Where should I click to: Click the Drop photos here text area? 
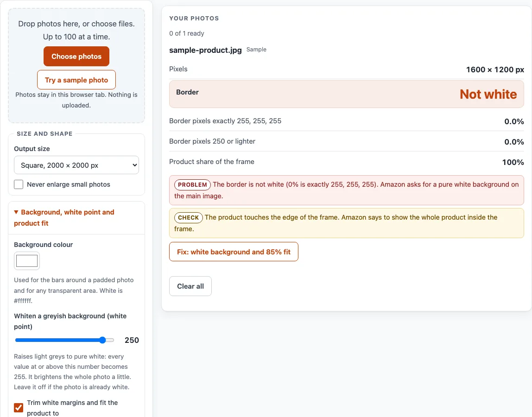(76, 30)
